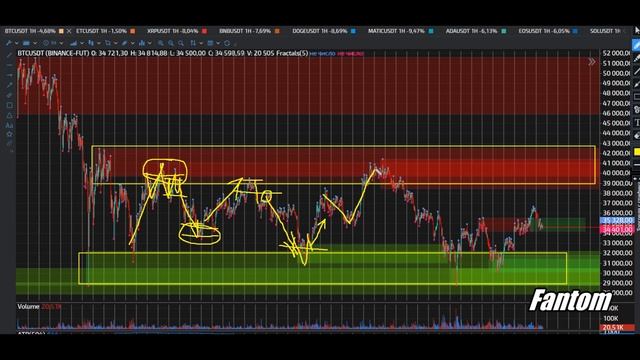Select the triangle shape tool in left sidebar
The width and height of the screenshot is (640, 360).
9,116
